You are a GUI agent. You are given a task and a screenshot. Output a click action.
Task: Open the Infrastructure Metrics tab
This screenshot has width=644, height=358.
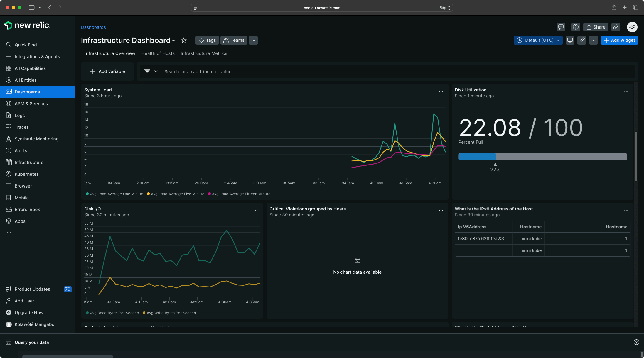(x=204, y=53)
